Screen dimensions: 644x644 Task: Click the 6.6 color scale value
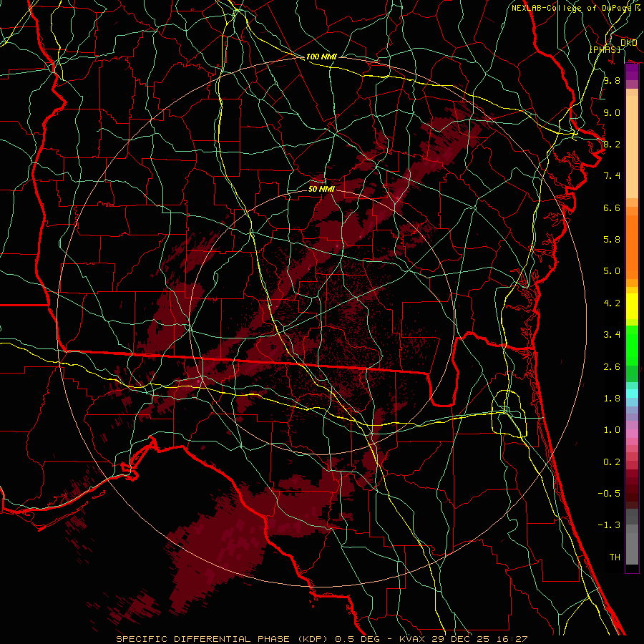point(612,208)
